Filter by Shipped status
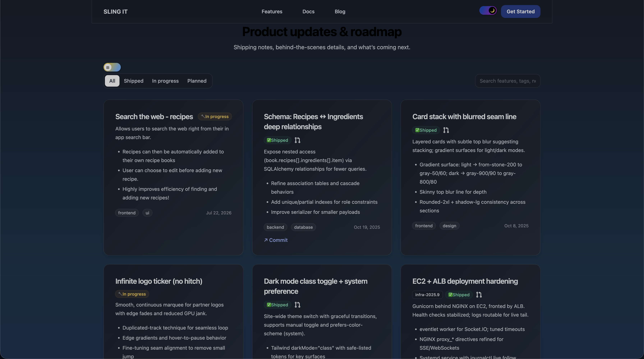 click(x=134, y=81)
